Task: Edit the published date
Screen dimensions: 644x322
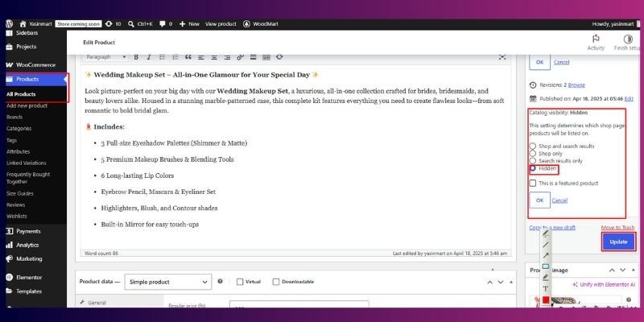Action: click(x=629, y=98)
